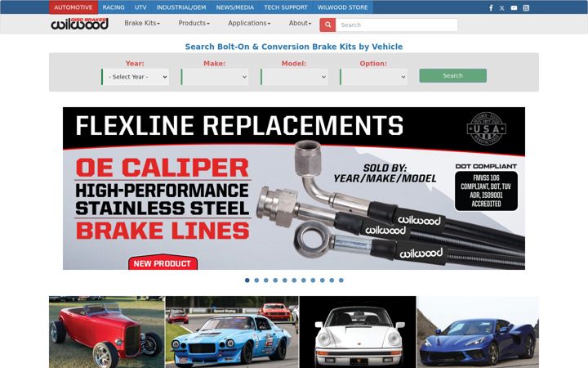The width and height of the screenshot is (588, 368).
Task: Click the red magnifier search icon
Action: pyautogui.click(x=327, y=25)
